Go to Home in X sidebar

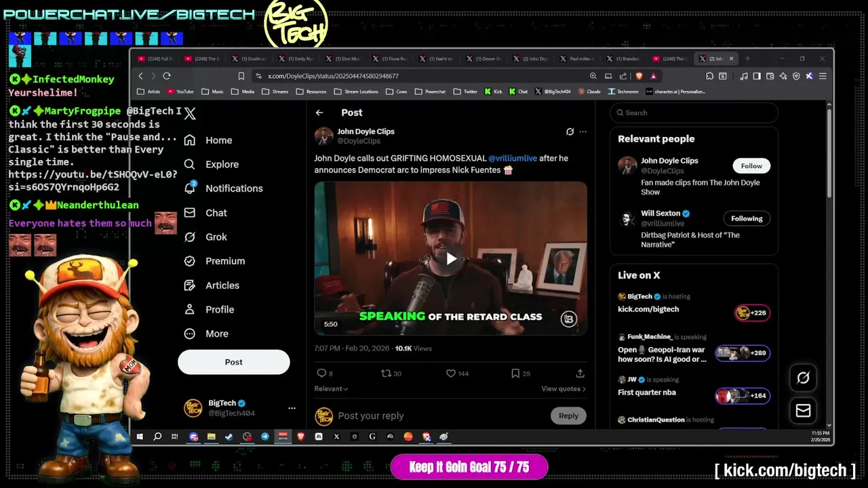point(208,140)
